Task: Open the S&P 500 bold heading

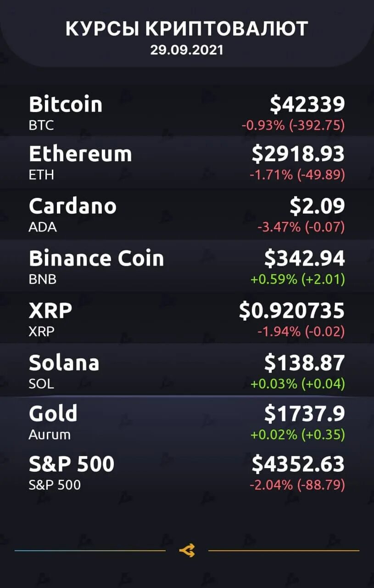Action: click(72, 464)
